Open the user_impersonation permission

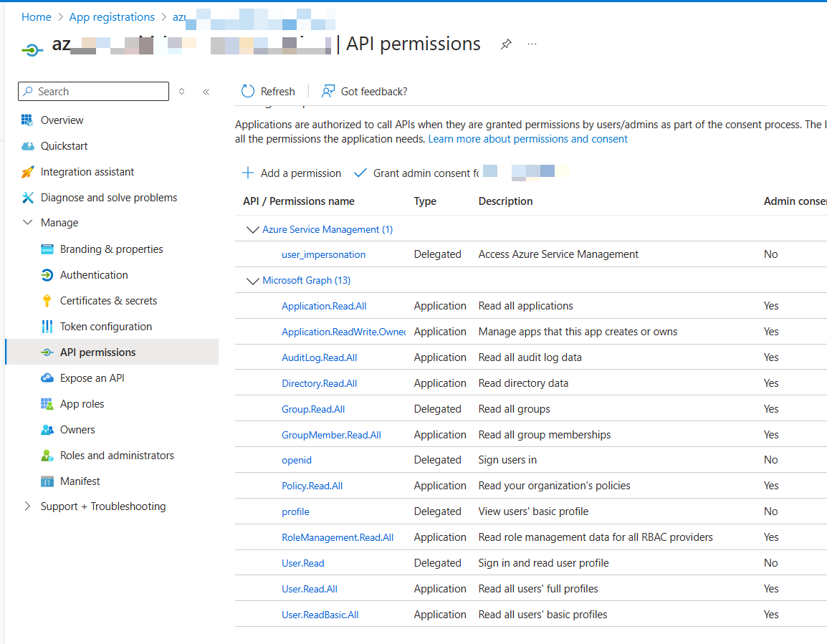coord(323,254)
